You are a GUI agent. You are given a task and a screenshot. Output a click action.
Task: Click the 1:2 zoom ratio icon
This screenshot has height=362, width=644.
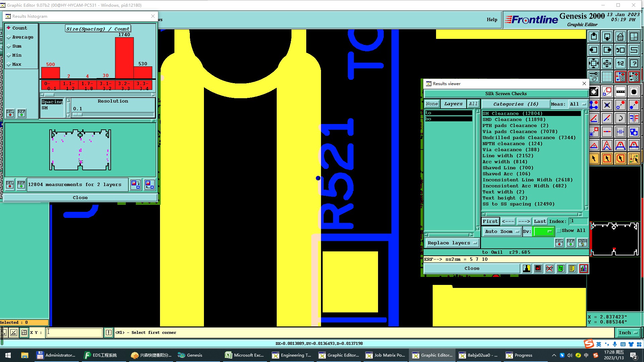[x=620, y=63]
